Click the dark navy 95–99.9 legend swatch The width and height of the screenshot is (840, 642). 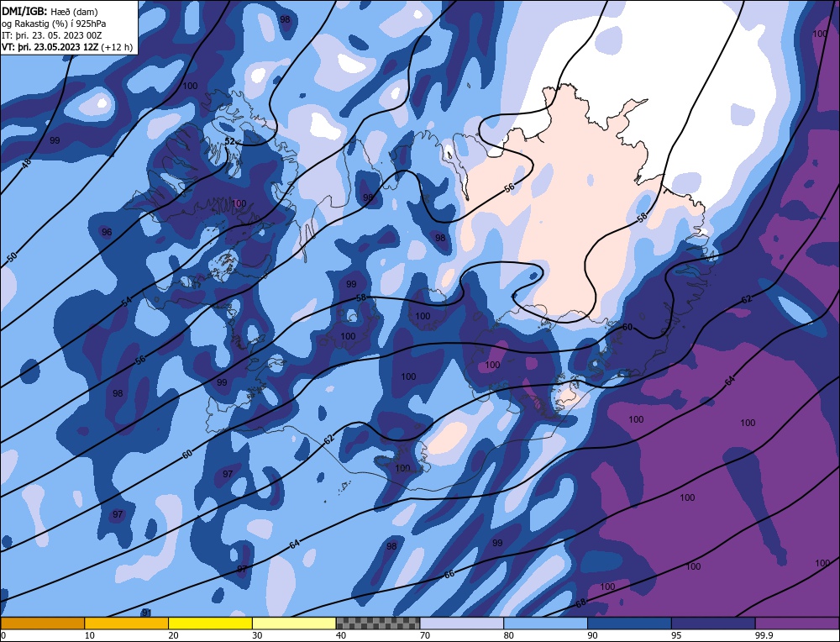713,623
